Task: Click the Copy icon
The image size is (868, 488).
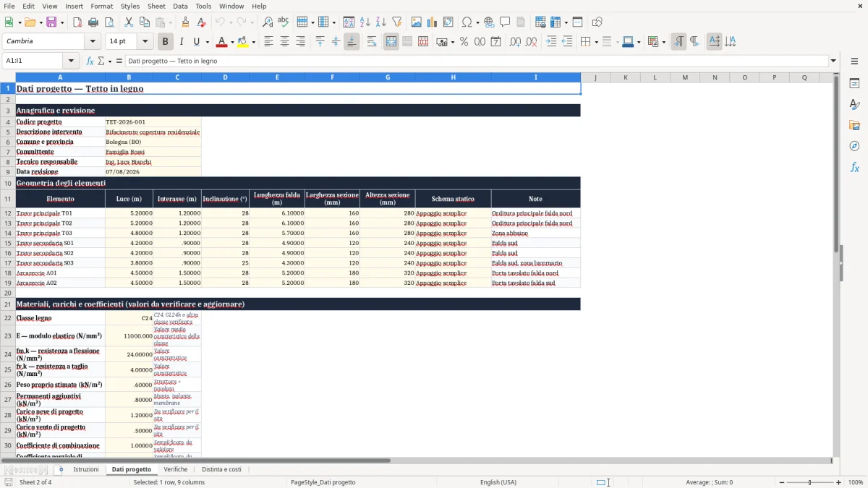Action: click(x=145, y=22)
